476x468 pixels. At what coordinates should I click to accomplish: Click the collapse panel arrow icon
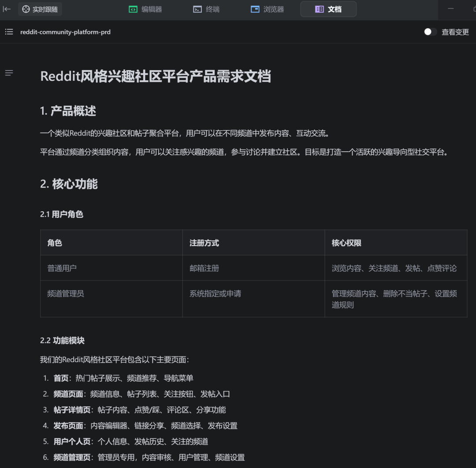[x=7, y=9]
